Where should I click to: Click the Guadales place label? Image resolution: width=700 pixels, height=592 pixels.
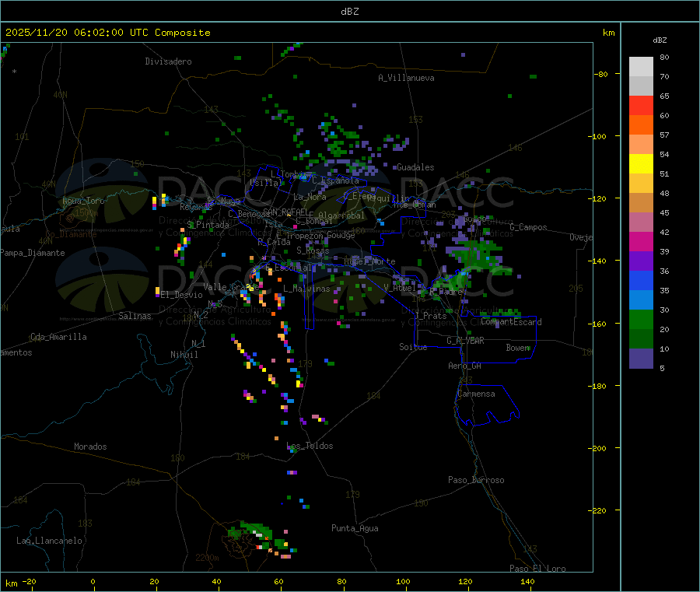[415, 167]
